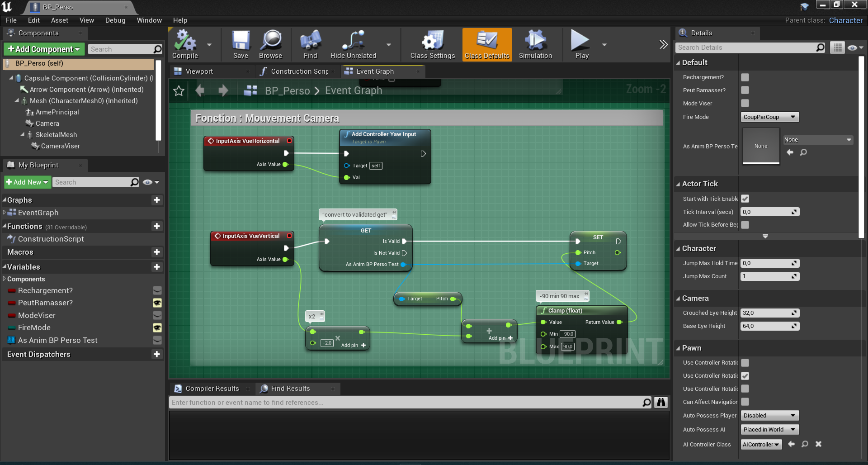Click Add New in My Blueprint
This screenshot has height=465, width=868.
coord(27,182)
